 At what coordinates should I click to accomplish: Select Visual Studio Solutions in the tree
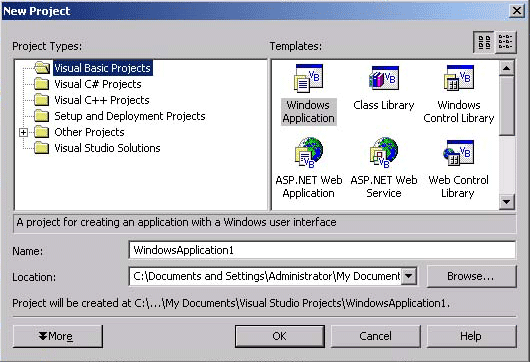[x=107, y=148]
